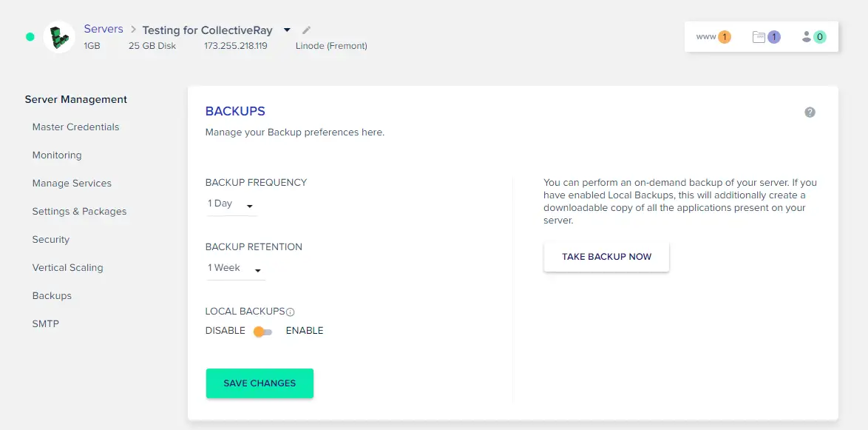Select Backups in sidebar
This screenshot has height=430, width=868.
52,296
